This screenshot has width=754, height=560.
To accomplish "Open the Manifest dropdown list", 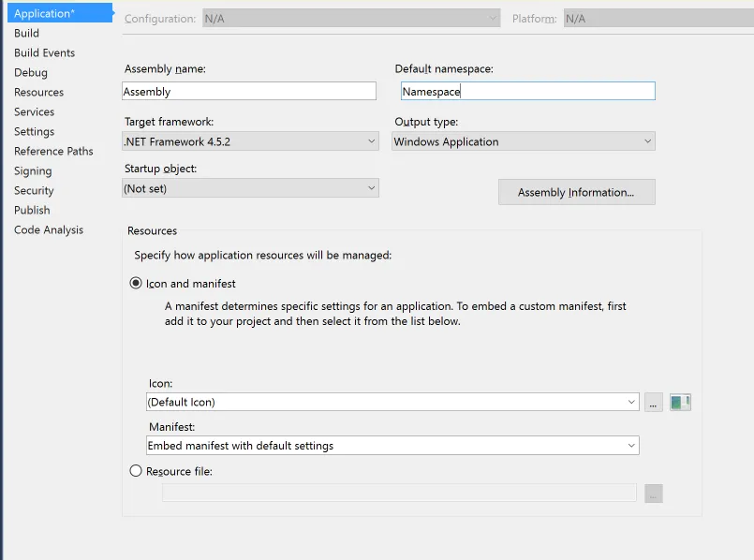I will [x=392, y=446].
